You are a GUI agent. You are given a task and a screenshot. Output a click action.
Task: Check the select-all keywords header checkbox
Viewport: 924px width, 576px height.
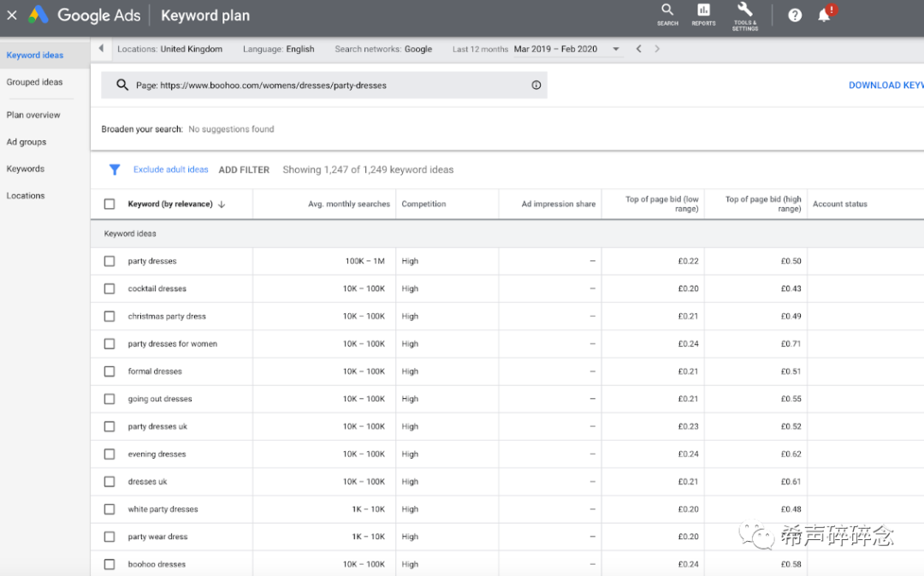click(x=110, y=204)
